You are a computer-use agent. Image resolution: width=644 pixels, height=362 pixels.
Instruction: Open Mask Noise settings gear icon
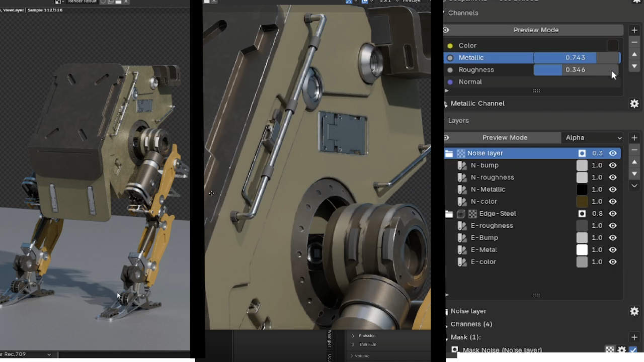[x=622, y=350]
